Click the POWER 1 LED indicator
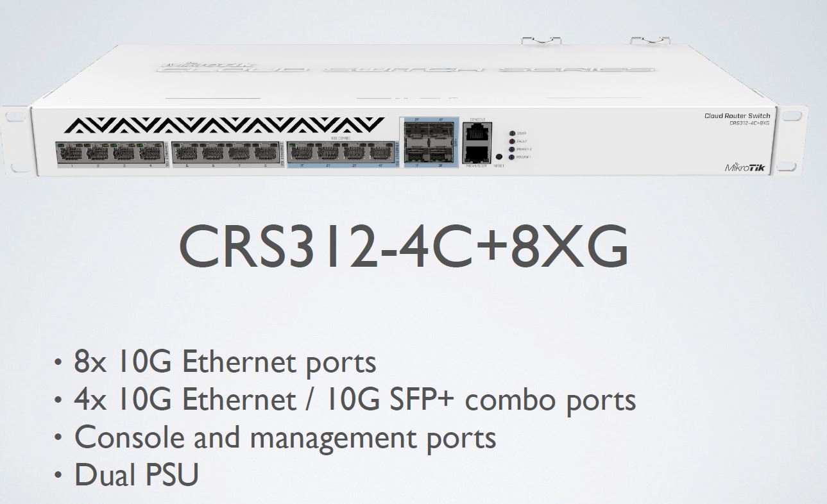Screen dimensions: 827x504 tap(512, 156)
